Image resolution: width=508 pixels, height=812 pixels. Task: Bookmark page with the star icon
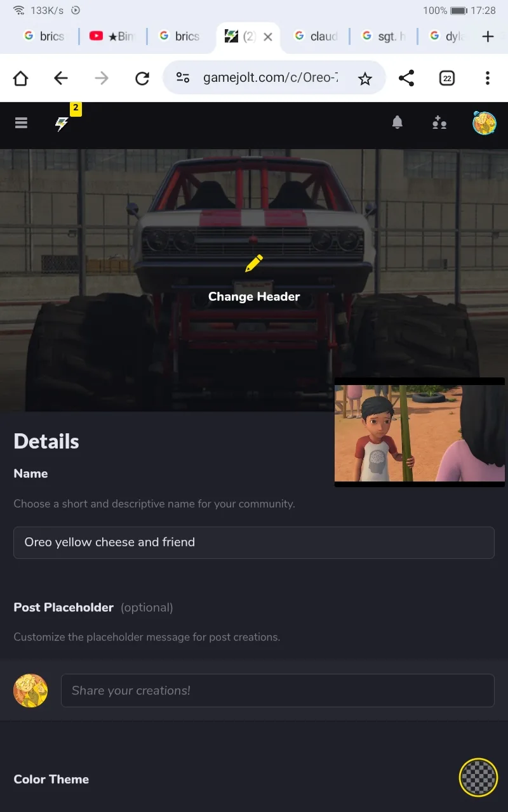(364, 78)
